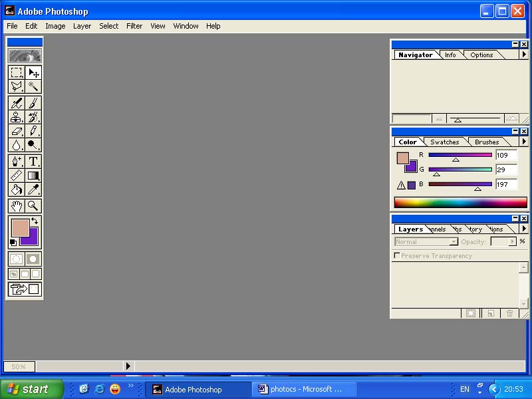Click the Adobe Online eye image
The width and height of the screenshot is (532, 399).
point(25,56)
